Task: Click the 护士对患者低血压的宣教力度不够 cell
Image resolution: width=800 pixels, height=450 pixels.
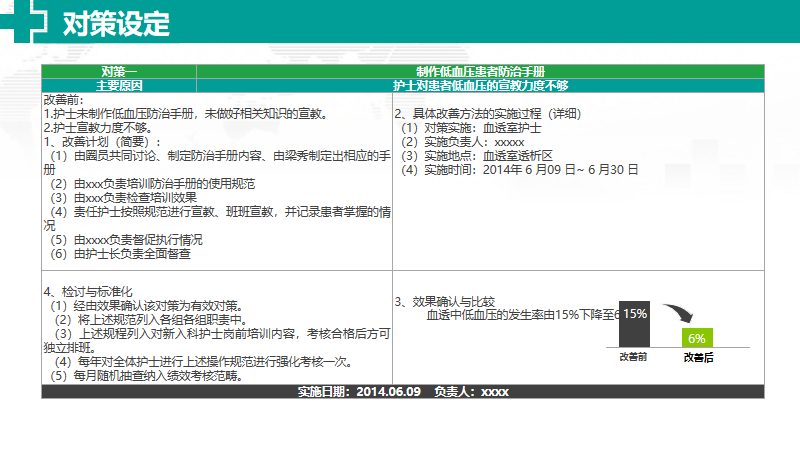Action: tap(480, 85)
